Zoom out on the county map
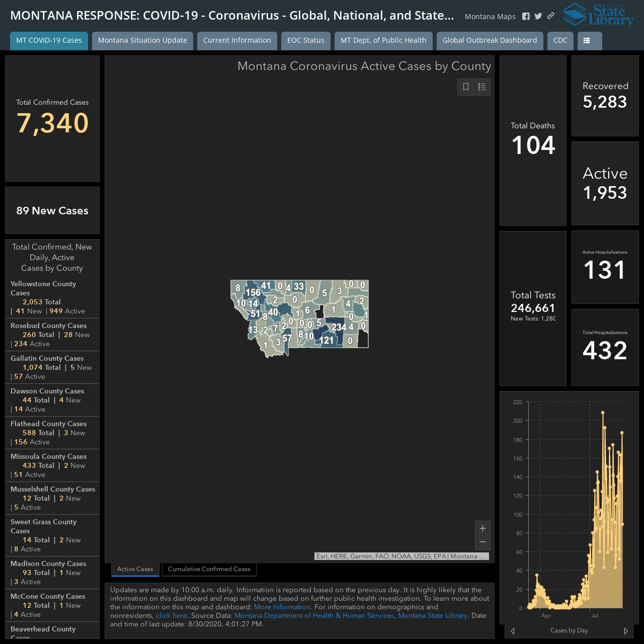Image resolution: width=644 pixels, height=644 pixels. click(x=482, y=542)
